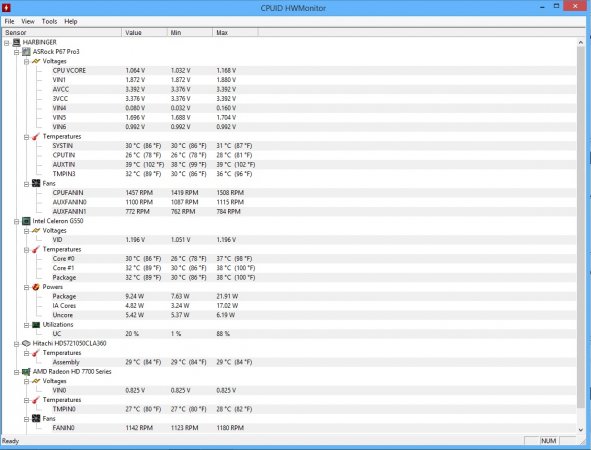Select the CPU VCORE row

point(289,70)
